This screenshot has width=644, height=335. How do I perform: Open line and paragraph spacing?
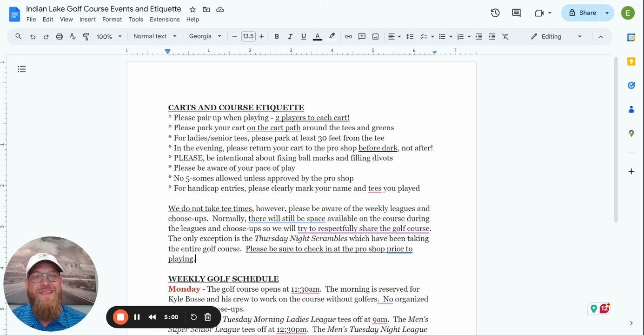[x=410, y=36]
